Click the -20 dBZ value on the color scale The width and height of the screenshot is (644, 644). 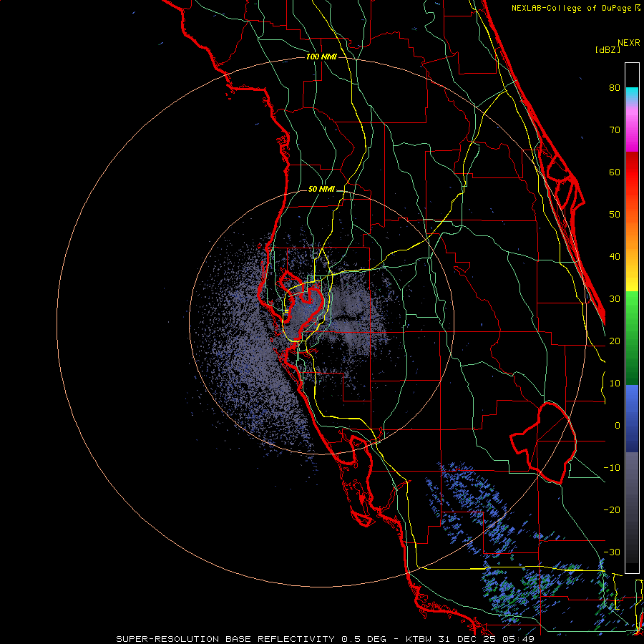click(x=612, y=510)
